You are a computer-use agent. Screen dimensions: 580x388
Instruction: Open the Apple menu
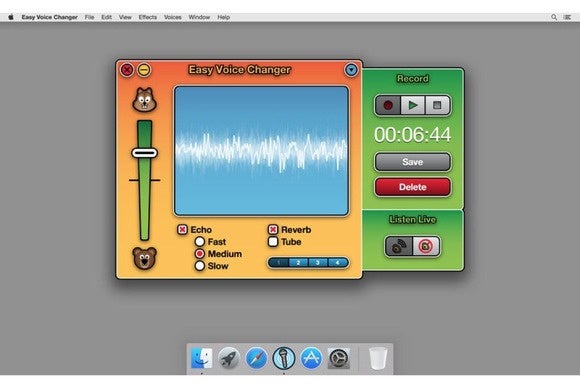point(11,17)
